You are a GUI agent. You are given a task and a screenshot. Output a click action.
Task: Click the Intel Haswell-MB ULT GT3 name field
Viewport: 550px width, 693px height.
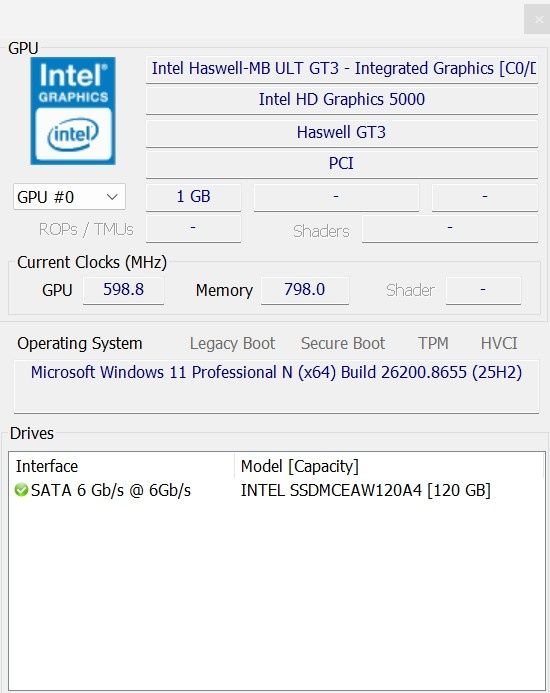click(342, 69)
